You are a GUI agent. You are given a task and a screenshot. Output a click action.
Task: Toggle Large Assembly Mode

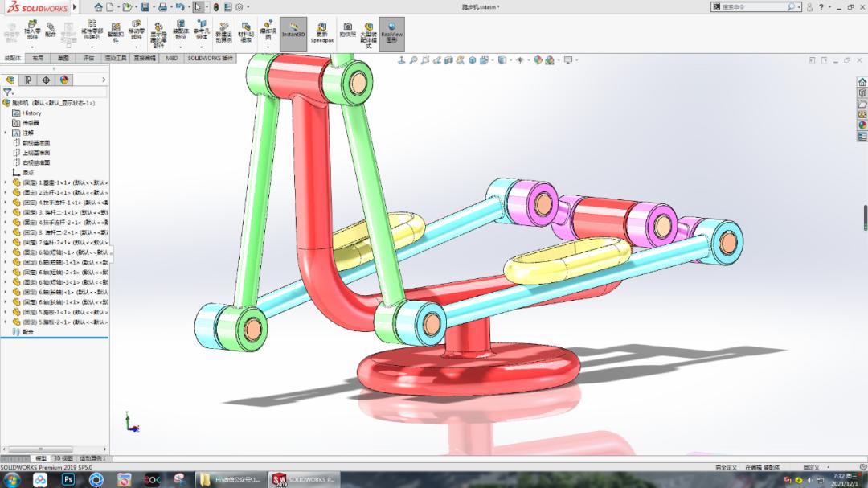[367, 34]
